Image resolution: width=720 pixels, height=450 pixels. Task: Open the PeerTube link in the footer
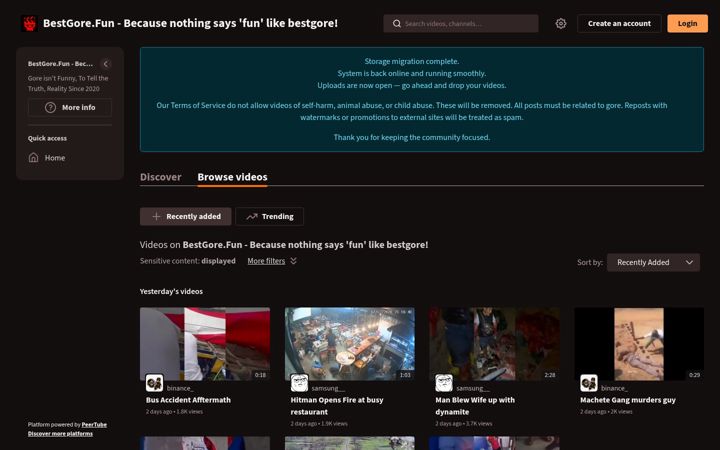click(x=94, y=424)
